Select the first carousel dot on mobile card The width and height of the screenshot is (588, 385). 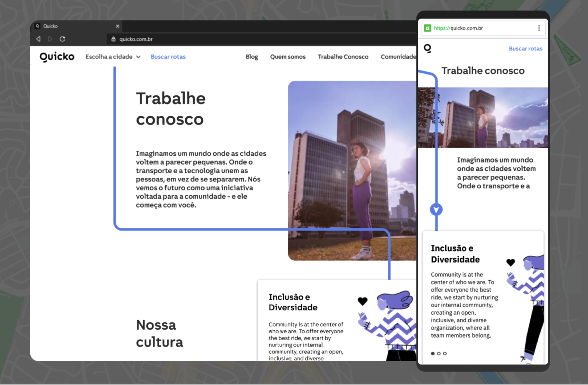point(433,353)
